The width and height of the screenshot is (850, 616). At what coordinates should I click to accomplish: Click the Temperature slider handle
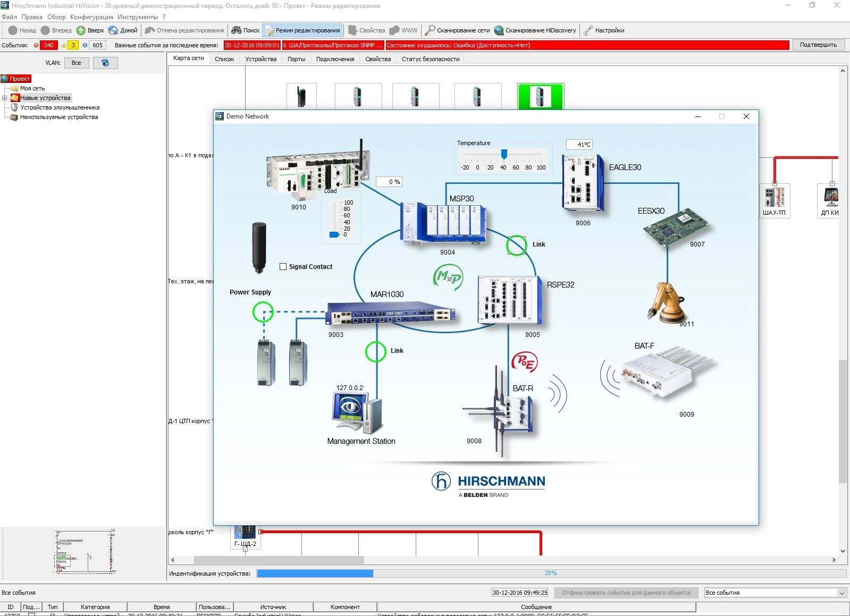504,154
